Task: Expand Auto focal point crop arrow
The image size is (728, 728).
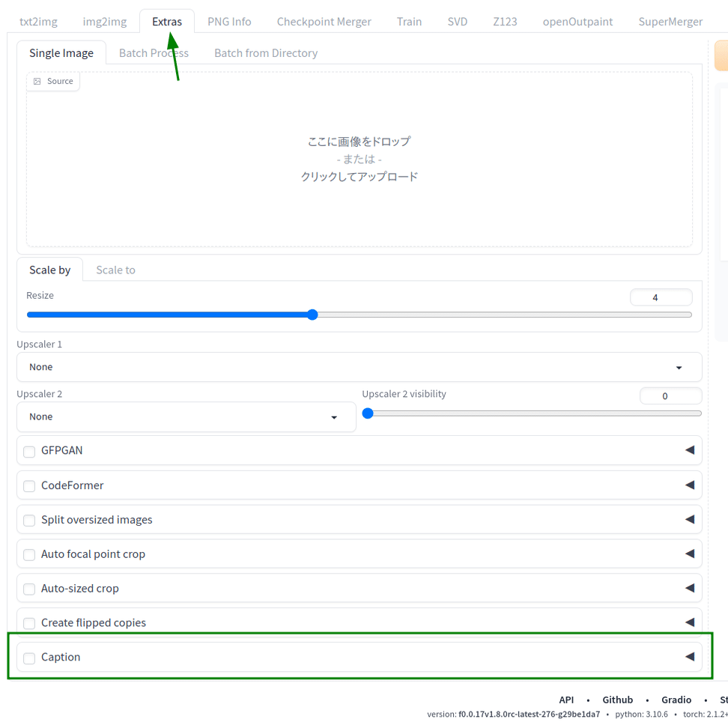Action: click(690, 553)
